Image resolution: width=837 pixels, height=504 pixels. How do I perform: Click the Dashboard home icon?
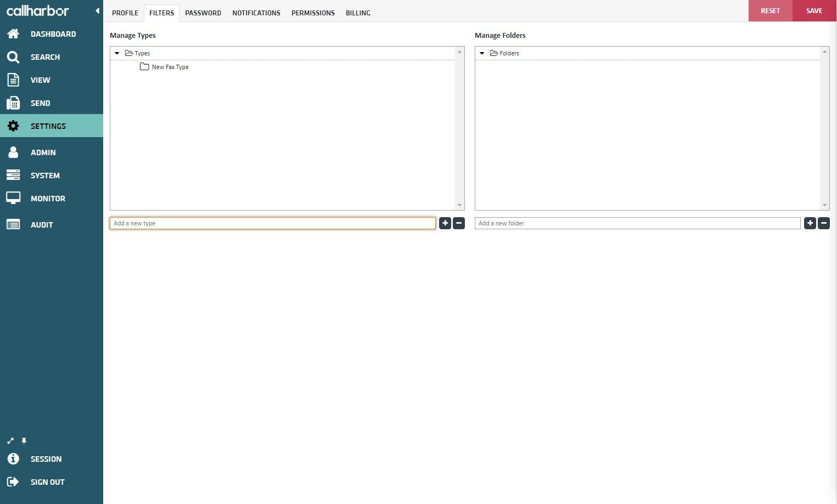click(x=13, y=34)
